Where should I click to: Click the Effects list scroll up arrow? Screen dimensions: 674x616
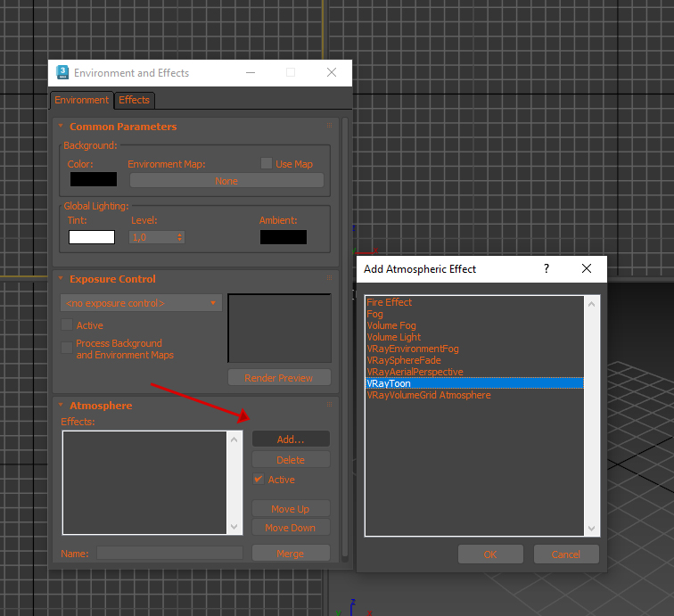point(234,439)
